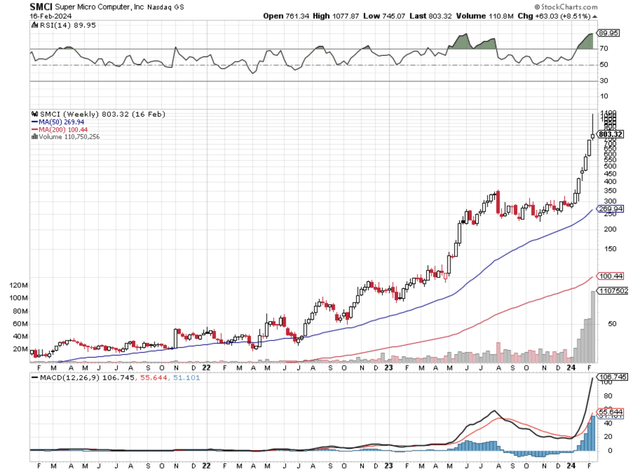Click the up-triangle icon after Chg value
The width and height of the screenshot is (640, 475).
595,16
